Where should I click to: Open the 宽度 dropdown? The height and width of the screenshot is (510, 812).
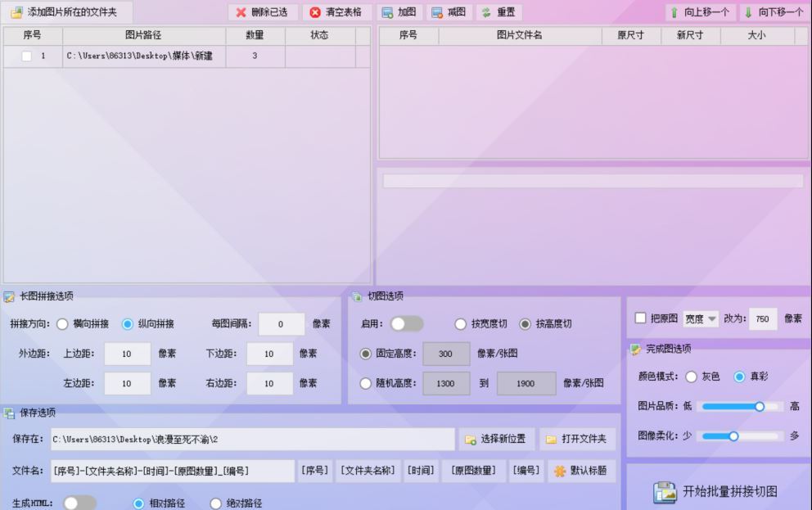coord(701,319)
